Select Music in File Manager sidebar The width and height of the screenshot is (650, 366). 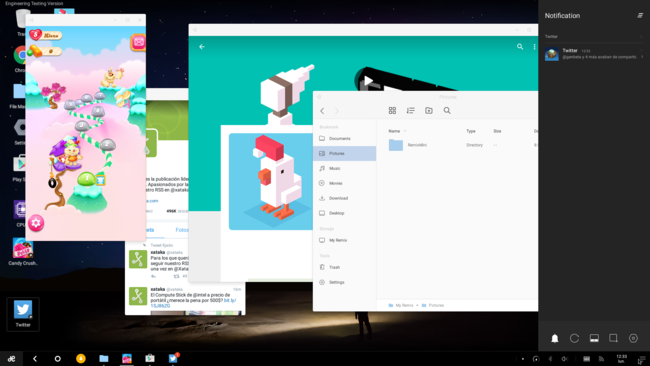click(344, 168)
